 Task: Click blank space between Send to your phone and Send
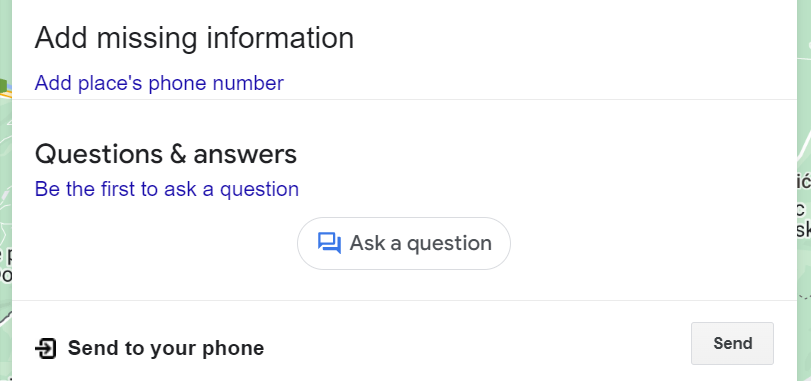pyautogui.click(x=476, y=345)
